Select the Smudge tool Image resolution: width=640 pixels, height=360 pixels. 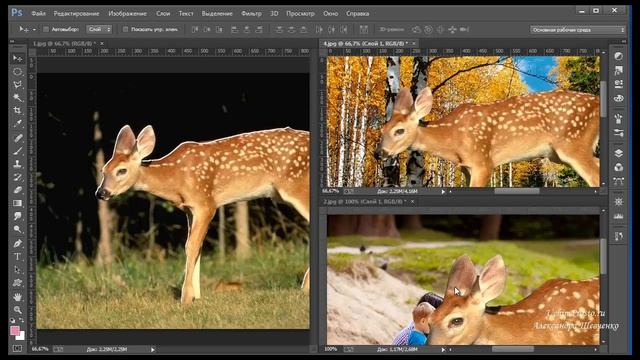pos(17,216)
